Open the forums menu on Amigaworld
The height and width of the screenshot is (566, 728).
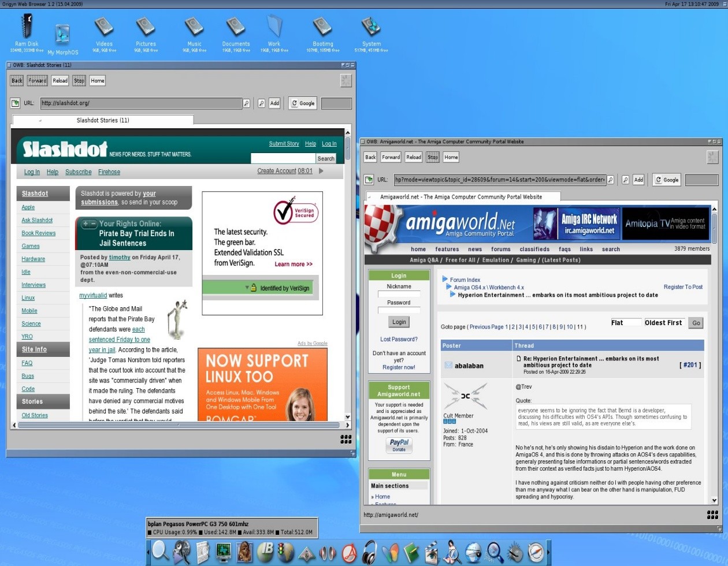[x=501, y=250]
